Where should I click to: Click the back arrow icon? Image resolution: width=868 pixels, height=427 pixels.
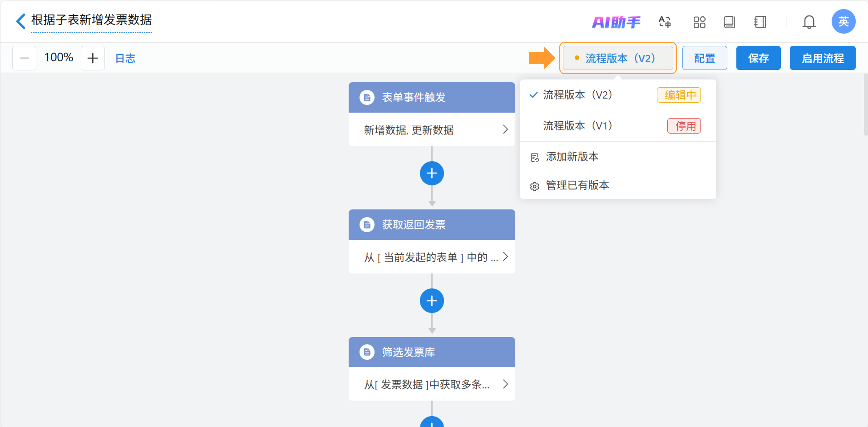[x=21, y=21]
